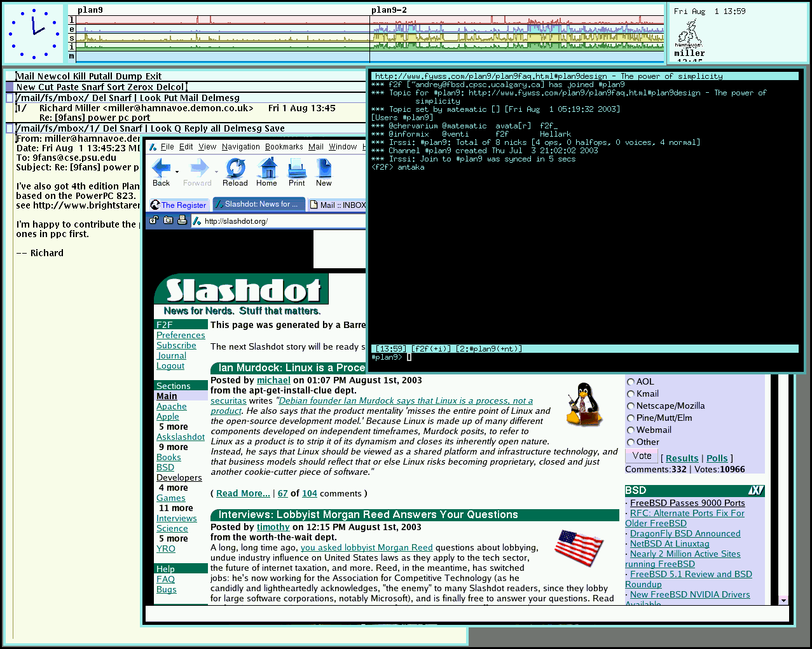Click the Tux penguin topic icon
This screenshot has height=649, width=812.
[x=584, y=403]
